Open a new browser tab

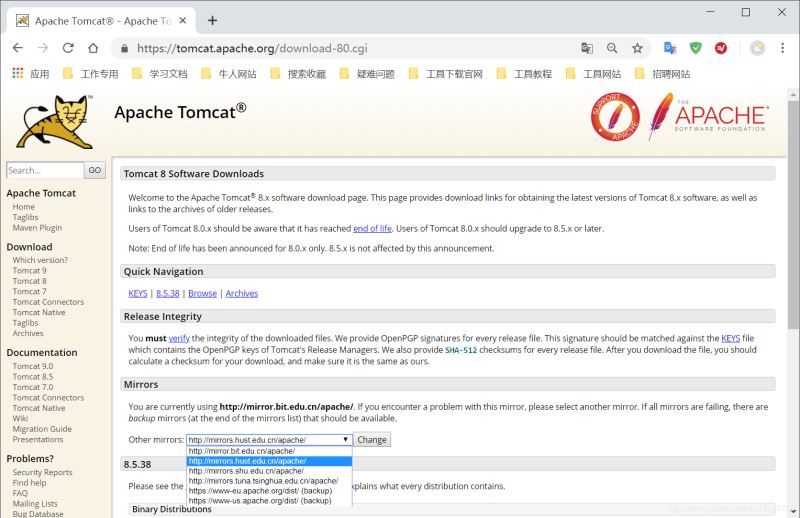tap(212, 20)
